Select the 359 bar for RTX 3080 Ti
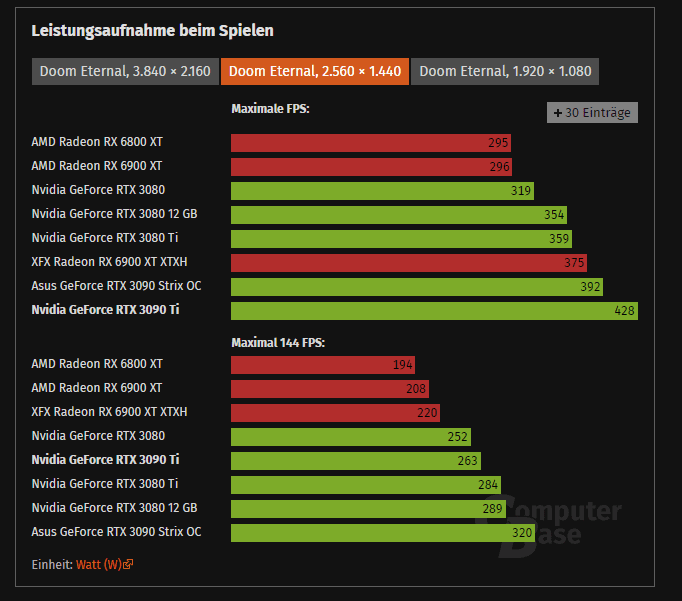Image resolution: width=682 pixels, height=601 pixels. (401, 239)
